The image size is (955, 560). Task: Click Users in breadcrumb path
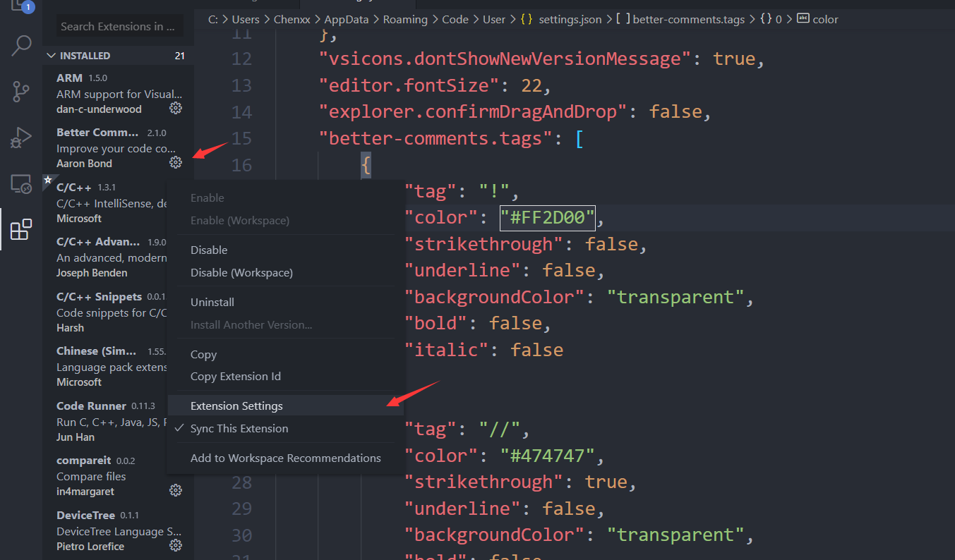coord(246,19)
